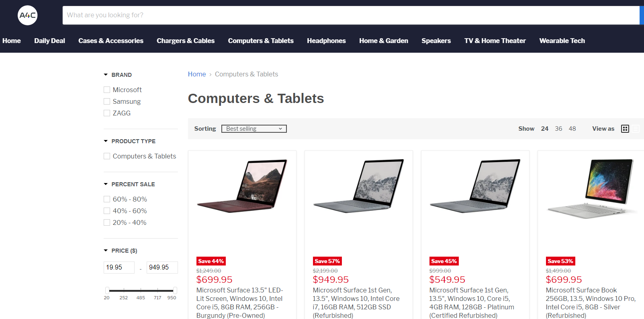
Task: Collapse the PRODUCT TYPE filter section
Action: 106,141
